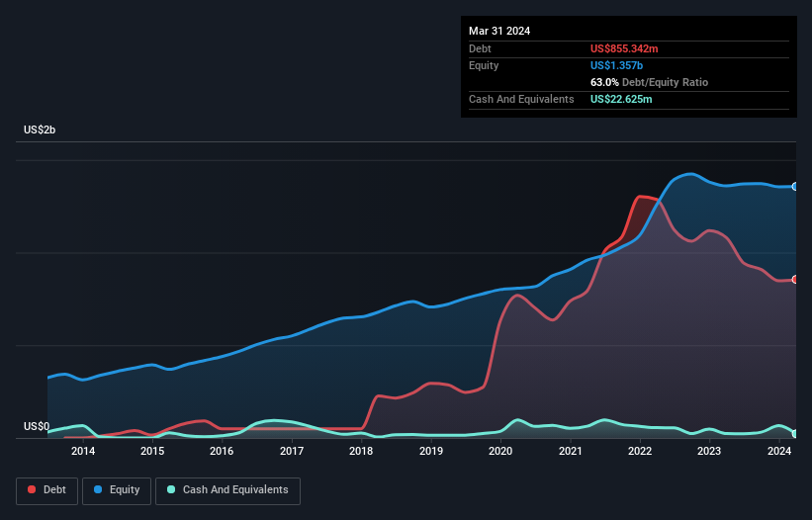Screen dimensions: 812x520
Task: Click the 2016 x-axis year label
Action: click(222, 451)
